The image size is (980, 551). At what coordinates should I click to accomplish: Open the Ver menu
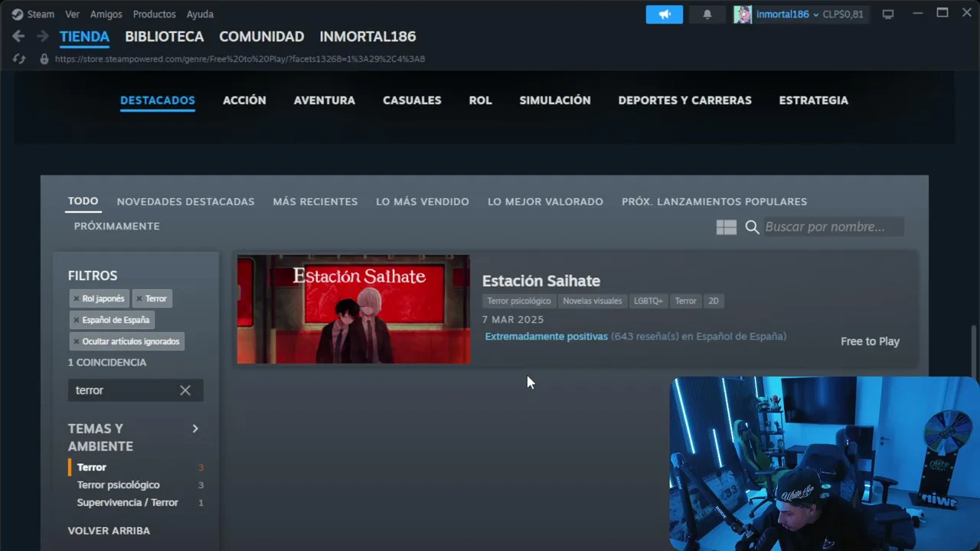coord(72,15)
